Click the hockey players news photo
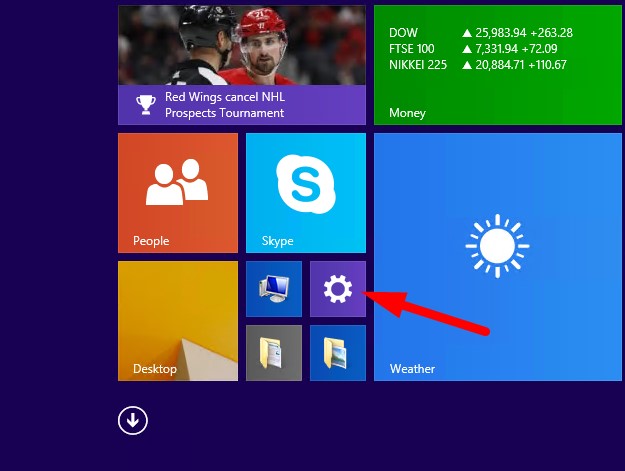This screenshot has height=471, width=625. [x=241, y=45]
